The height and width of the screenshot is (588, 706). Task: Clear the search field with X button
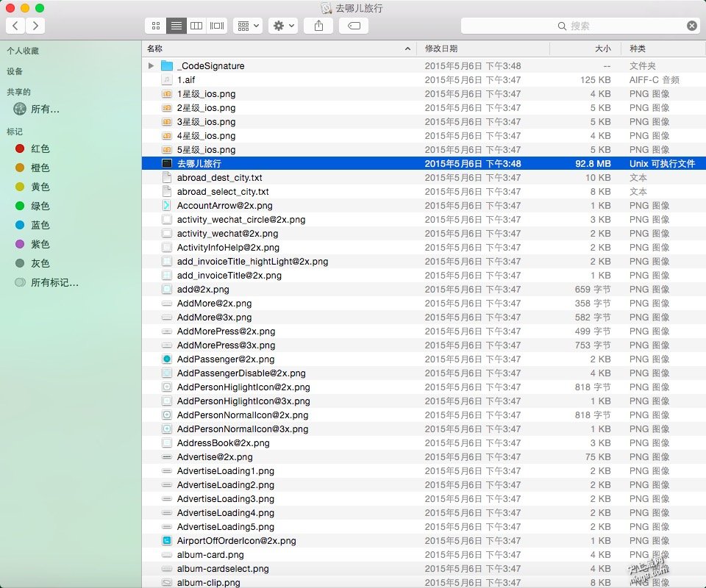click(x=692, y=26)
